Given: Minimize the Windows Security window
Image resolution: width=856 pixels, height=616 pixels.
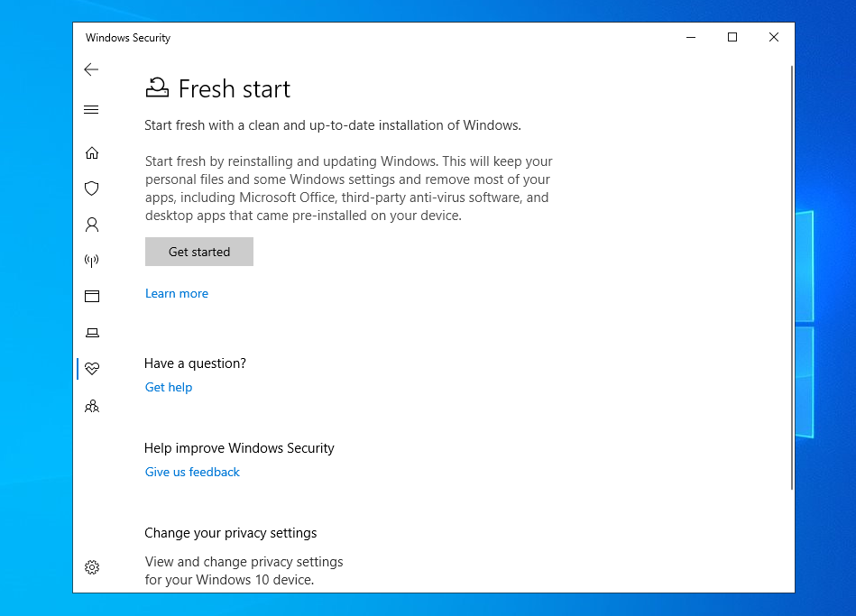Looking at the screenshot, I should [691, 37].
